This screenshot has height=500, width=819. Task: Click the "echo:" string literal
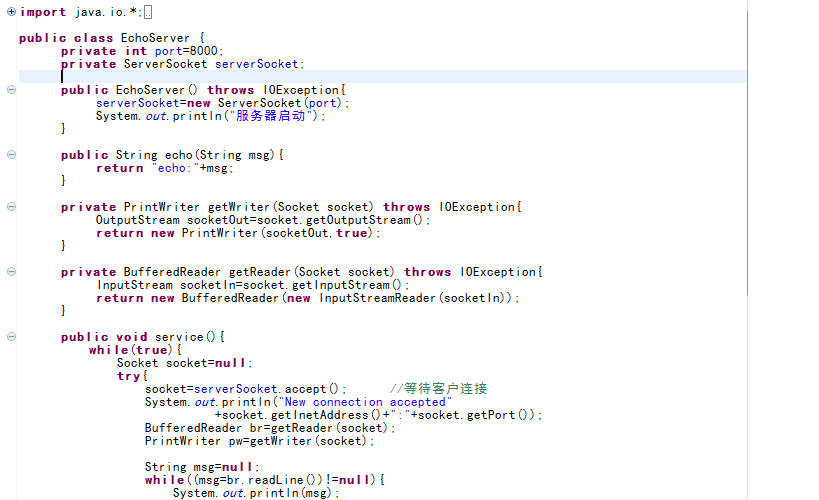pos(176,168)
